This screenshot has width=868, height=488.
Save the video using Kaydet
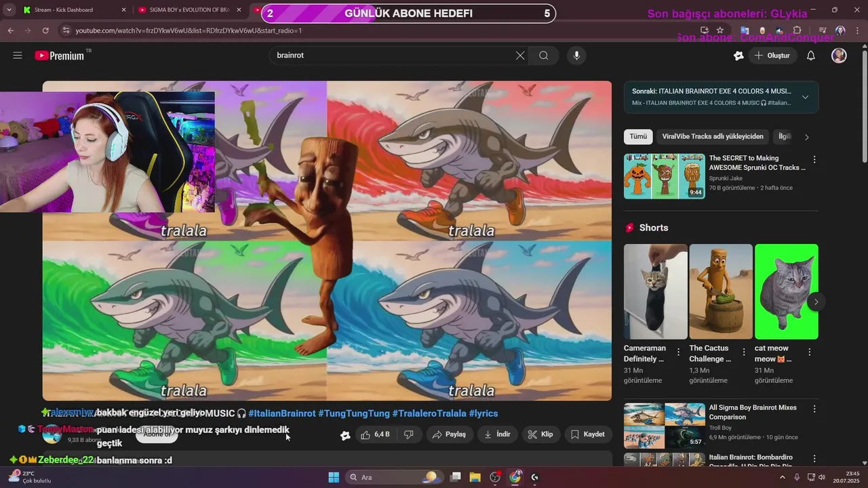point(587,434)
